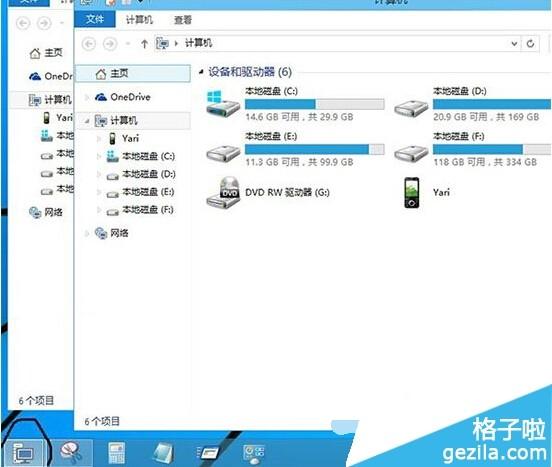Go up one level with up arrow
The height and width of the screenshot is (467, 552).
tap(144, 44)
